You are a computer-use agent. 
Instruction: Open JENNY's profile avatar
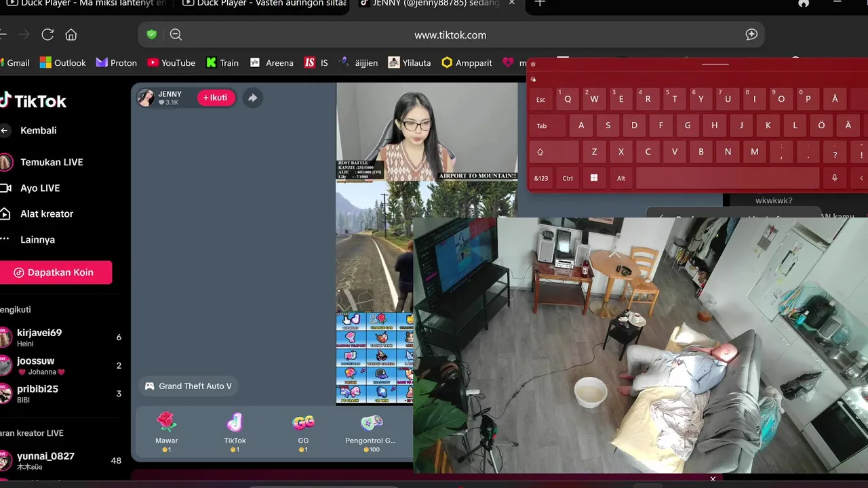tap(145, 98)
